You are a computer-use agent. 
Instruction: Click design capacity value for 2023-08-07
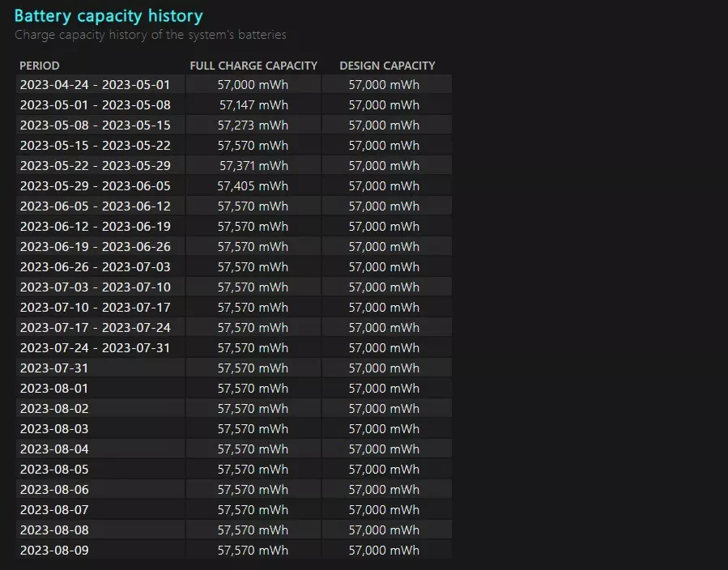[x=384, y=509]
